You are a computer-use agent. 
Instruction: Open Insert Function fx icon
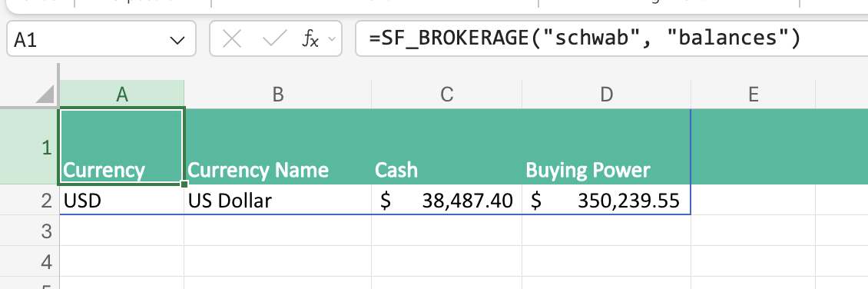(310, 38)
